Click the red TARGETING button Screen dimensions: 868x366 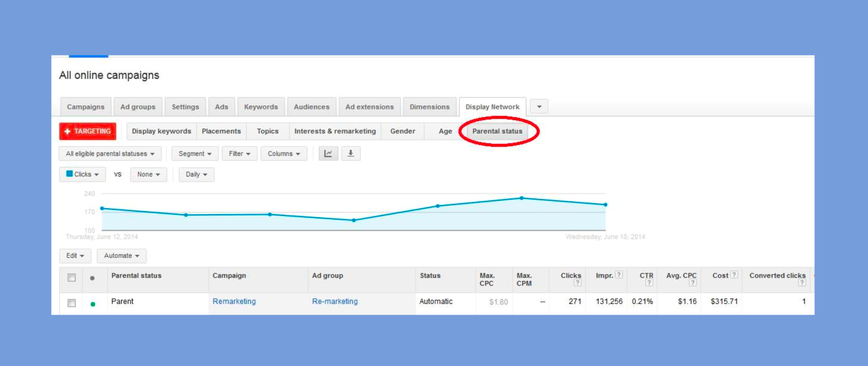(88, 131)
